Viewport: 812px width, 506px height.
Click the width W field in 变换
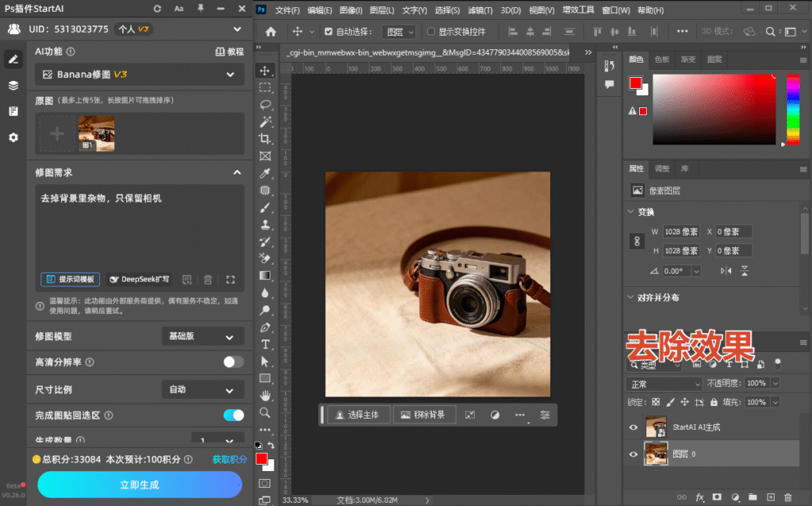[x=681, y=232]
